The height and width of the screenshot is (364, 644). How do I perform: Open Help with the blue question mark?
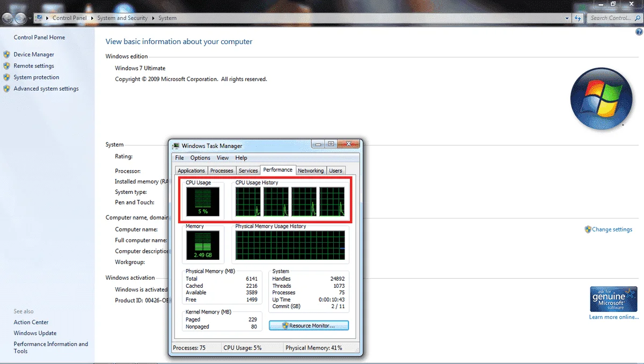639,32
